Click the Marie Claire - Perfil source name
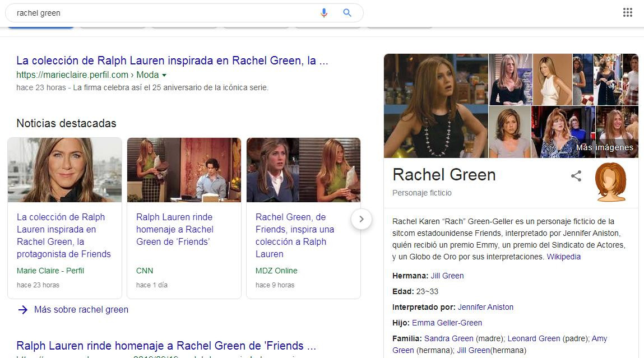 click(x=50, y=271)
